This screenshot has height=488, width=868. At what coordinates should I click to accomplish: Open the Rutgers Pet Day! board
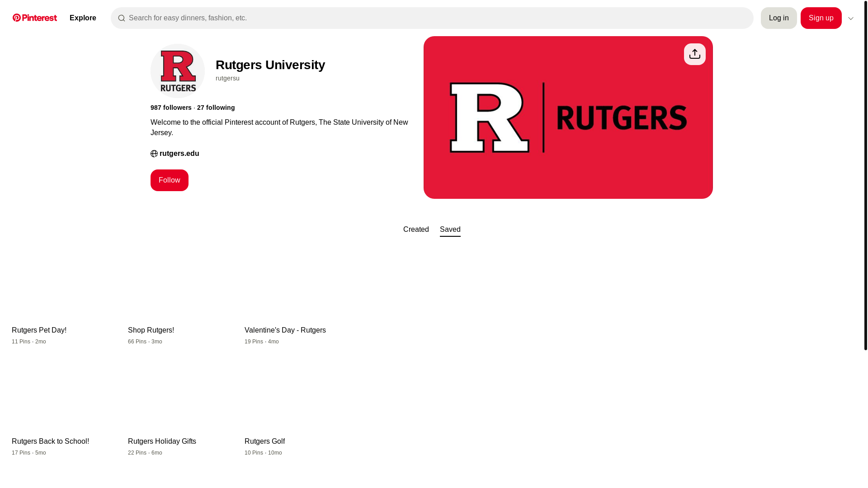[64, 298]
